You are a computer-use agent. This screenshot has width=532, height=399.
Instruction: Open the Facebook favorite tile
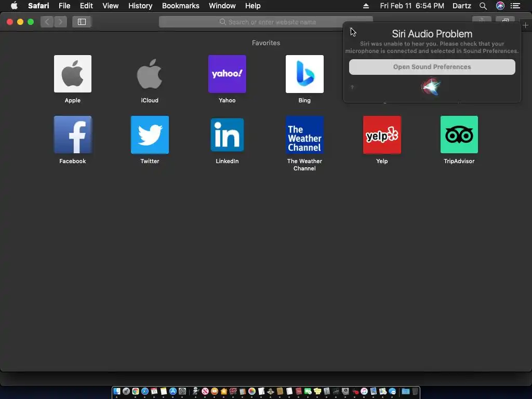[x=73, y=135]
